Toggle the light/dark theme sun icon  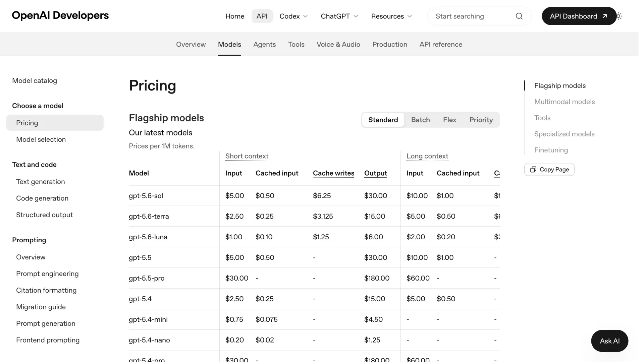click(x=619, y=16)
